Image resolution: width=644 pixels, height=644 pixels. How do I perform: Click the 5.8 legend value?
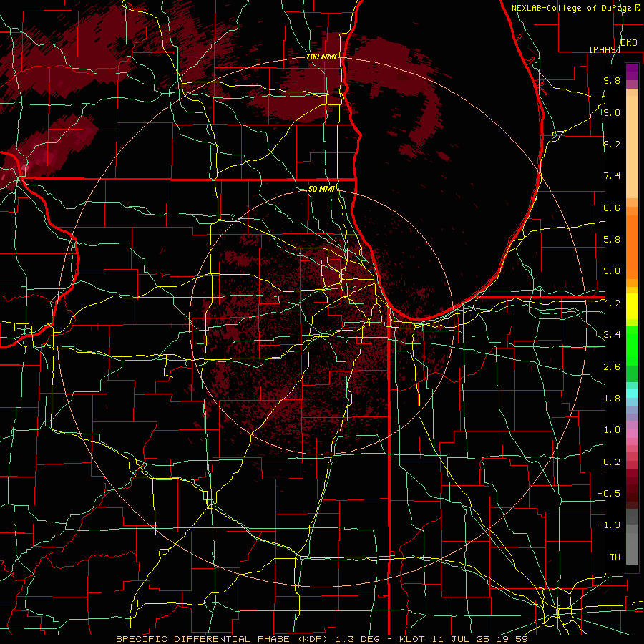612,240
